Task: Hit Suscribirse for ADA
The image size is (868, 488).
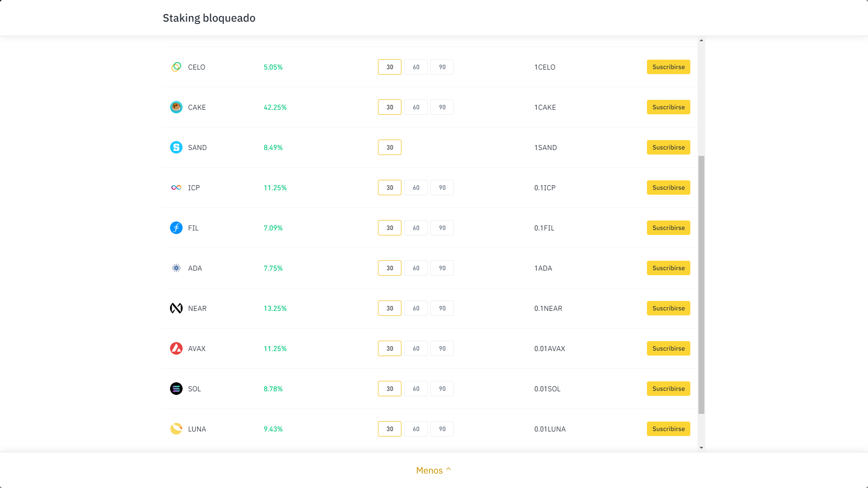Action: pyautogui.click(x=668, y=268)
